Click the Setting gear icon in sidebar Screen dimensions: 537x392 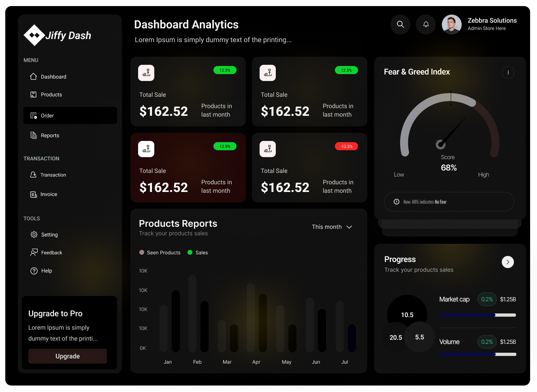(x=34, y=234)
